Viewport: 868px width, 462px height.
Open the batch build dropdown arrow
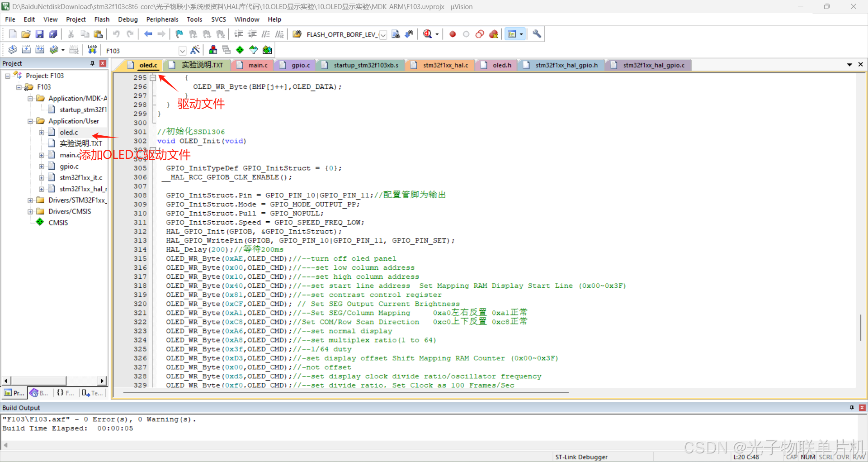(63, 50)
